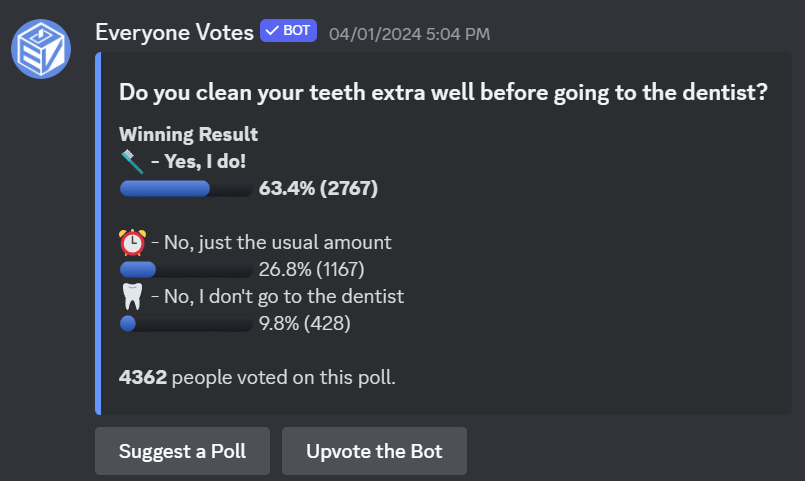The height and width of the screenshot is (481, 805).
Task: Click the 9.8% progress bar
Action: coord(185,323)
